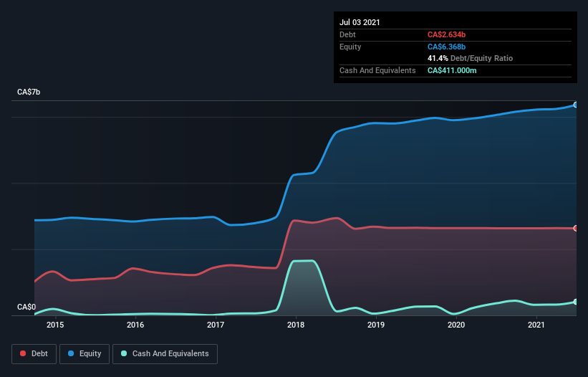Click the CA$0 axis label

coord(26,307)
